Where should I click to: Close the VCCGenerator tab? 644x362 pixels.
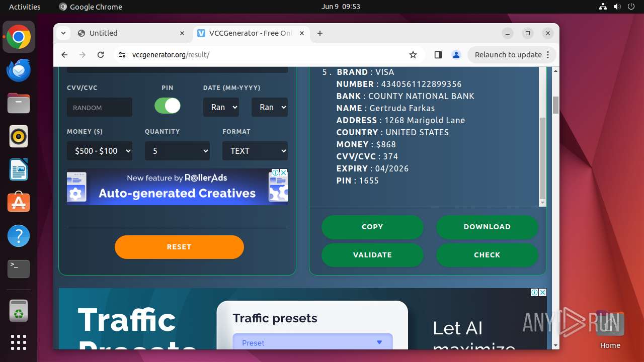coord(302,33)
